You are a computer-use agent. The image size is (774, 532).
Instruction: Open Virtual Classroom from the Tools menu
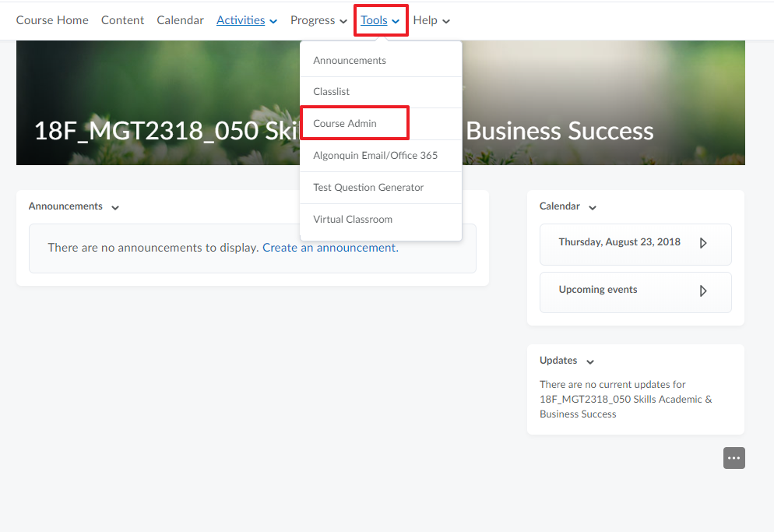[353, 219]
